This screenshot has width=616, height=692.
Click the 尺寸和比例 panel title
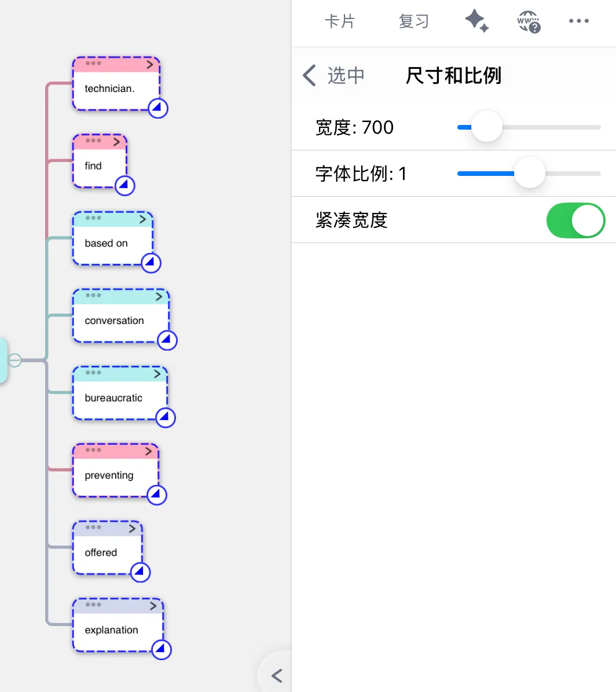point(453,75)
